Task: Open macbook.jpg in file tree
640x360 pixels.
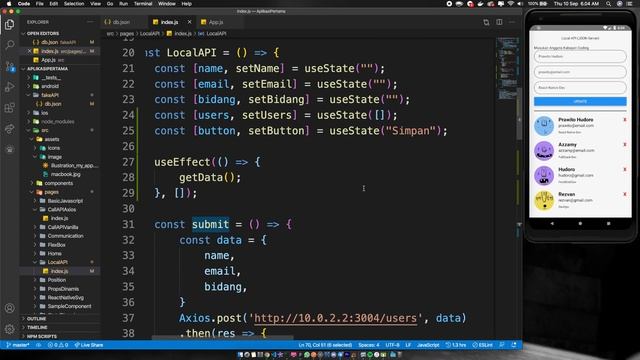Action: pyautogui.click(x=65, y=174)
